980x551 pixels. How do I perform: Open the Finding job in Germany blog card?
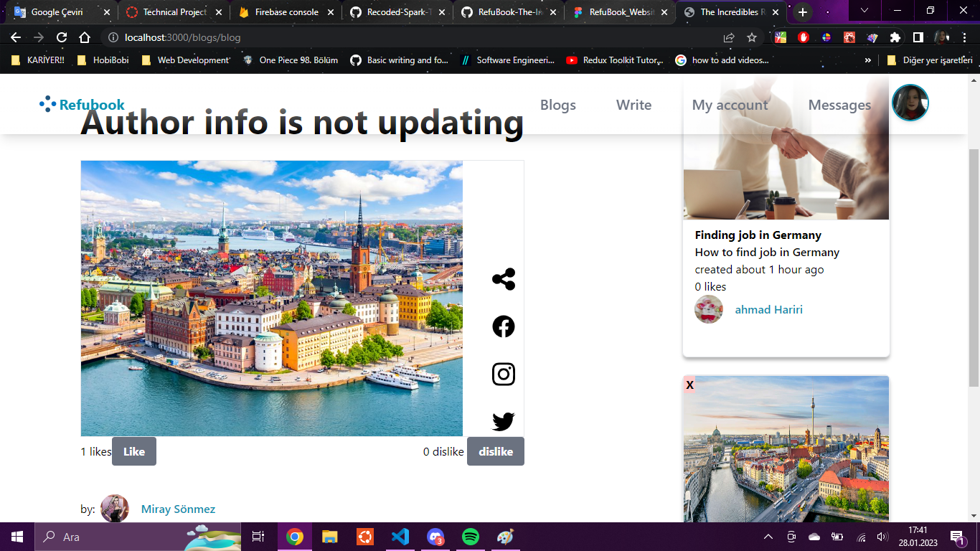[x=758, y=235]
